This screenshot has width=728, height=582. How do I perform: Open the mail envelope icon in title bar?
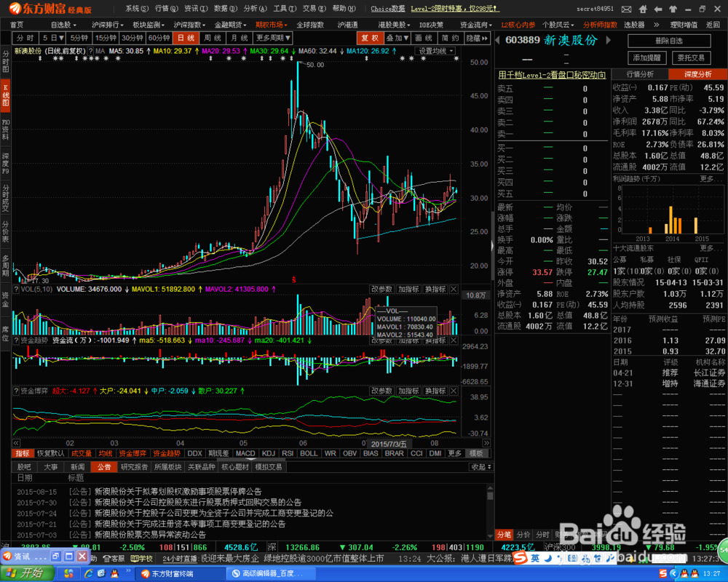coord(626,9)
